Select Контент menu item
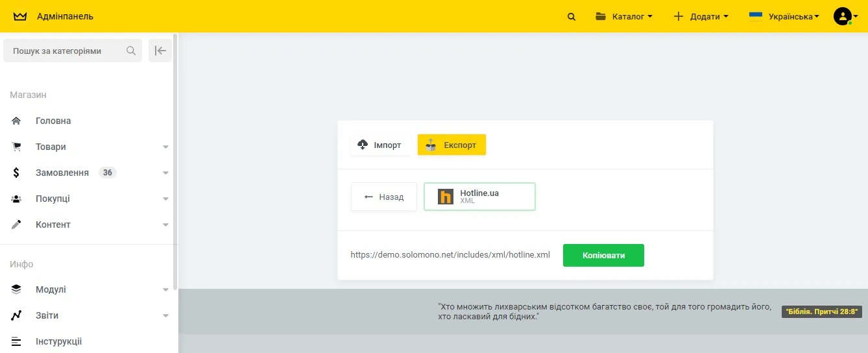This screenshot has width=868, height=353. tap(53, 225)
